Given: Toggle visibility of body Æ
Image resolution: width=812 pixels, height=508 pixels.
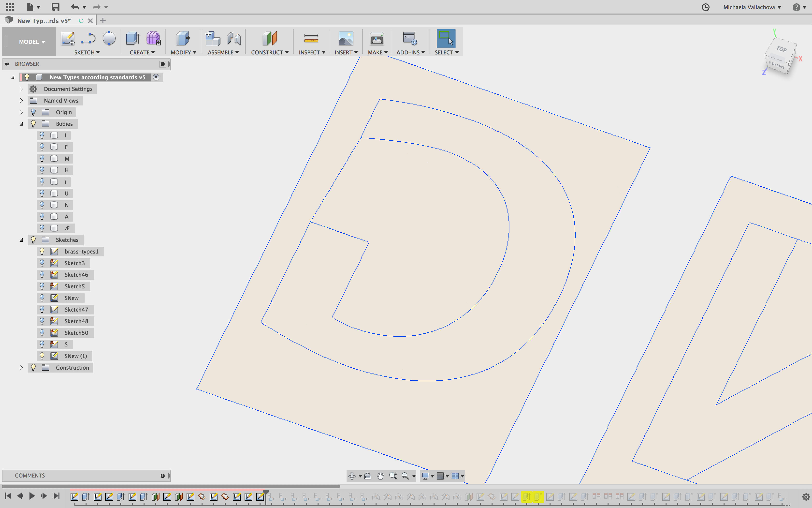Looking at the screenshot, I should pos(42,228).
